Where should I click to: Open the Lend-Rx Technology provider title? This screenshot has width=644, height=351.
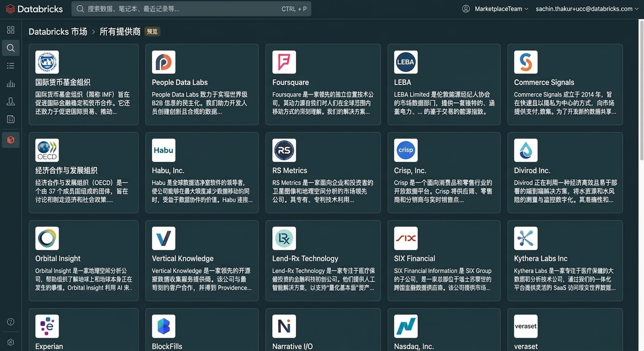(305, 259)
